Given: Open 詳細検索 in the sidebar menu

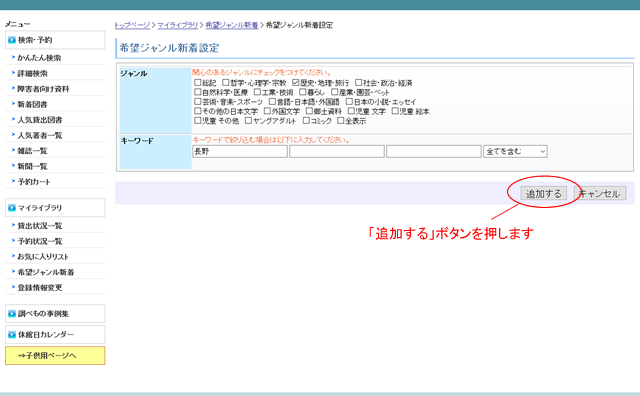Looking at the screenshot, I should [x=33, y=73].
